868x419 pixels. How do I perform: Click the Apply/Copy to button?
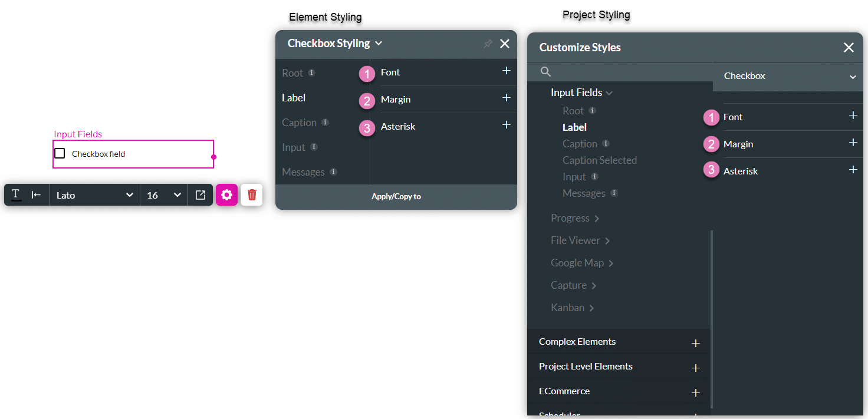(x=396, y=197)
